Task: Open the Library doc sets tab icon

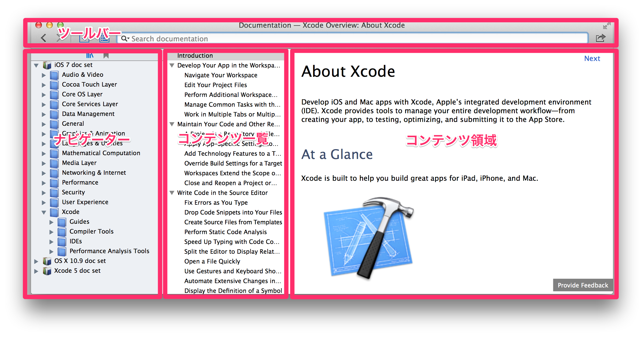Action: [90, 56]
